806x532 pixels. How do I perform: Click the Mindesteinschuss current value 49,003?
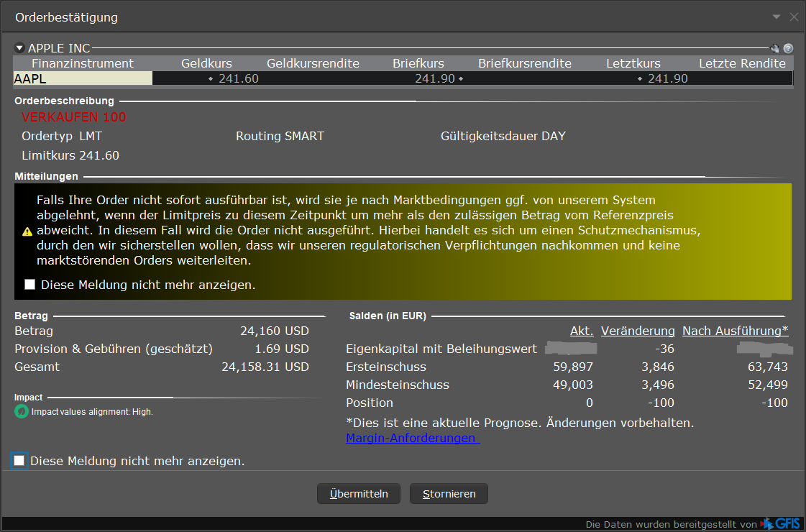[573, 385]
